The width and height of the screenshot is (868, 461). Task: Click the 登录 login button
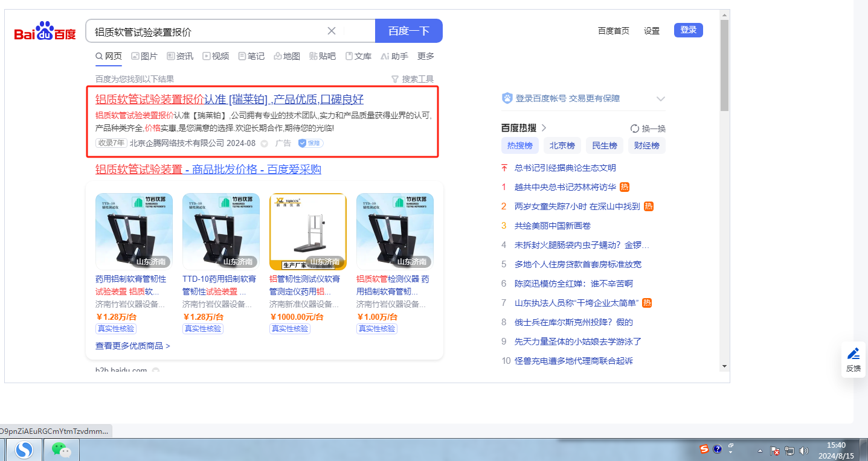pyautogui.click(x=689, y=30)
